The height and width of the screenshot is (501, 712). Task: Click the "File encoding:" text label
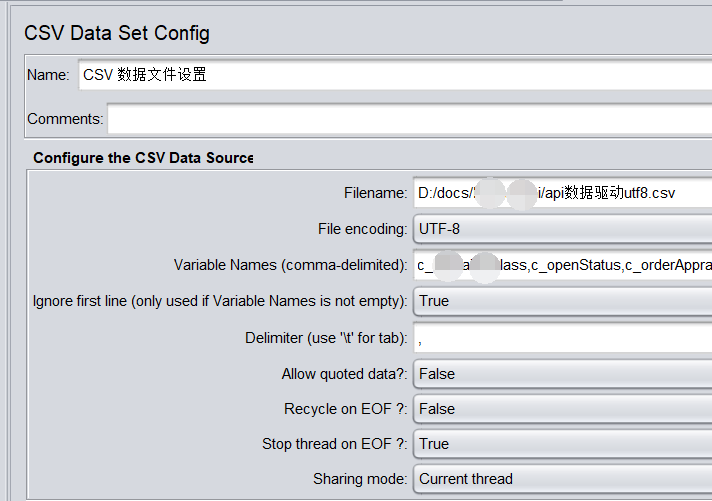(362, 229)
